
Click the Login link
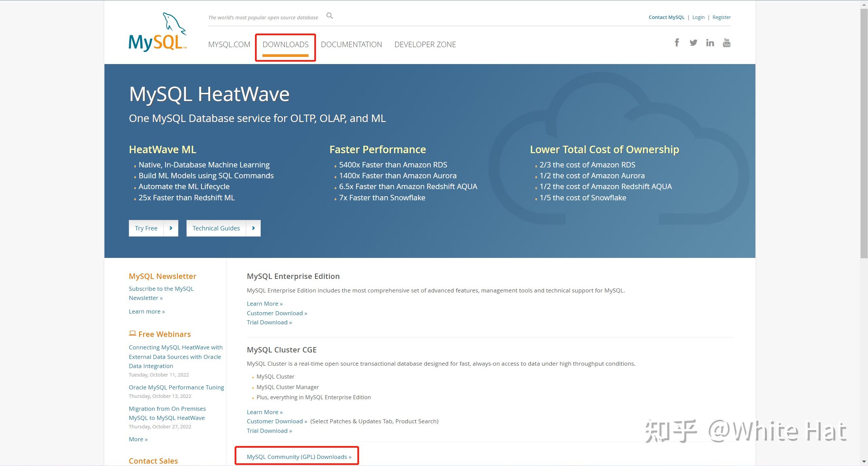tap(698, 17)
